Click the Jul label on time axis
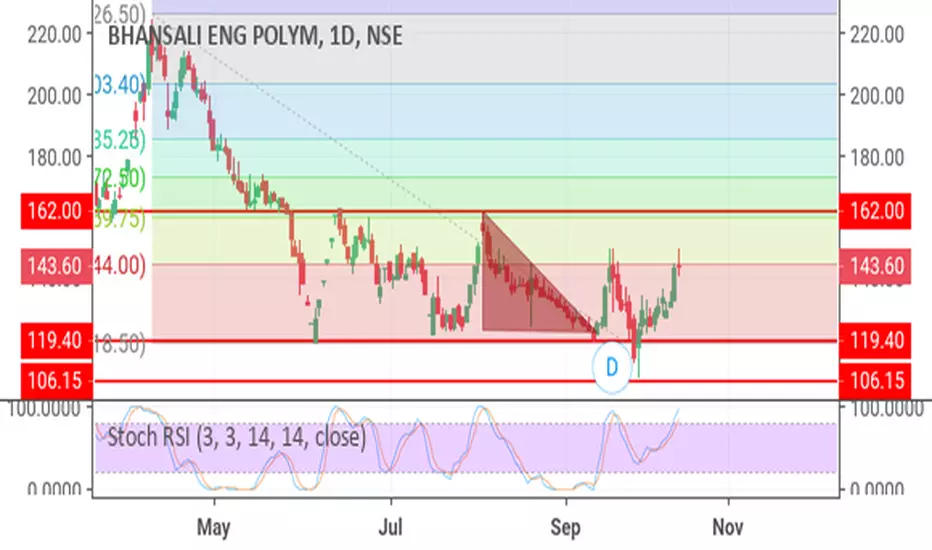The width and height of the screenshot is (932, 550). point(391,527)
